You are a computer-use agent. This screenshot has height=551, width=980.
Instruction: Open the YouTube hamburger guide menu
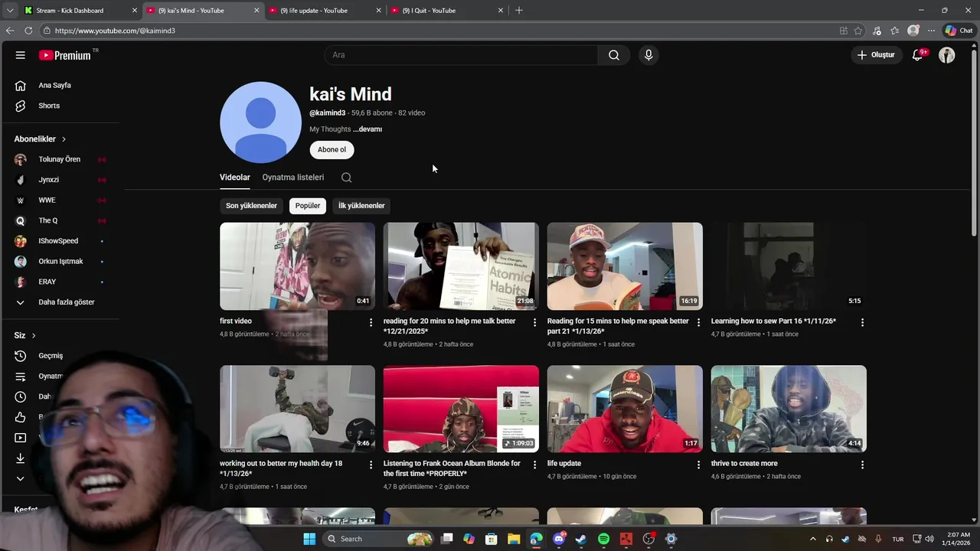tap(21, 55)
